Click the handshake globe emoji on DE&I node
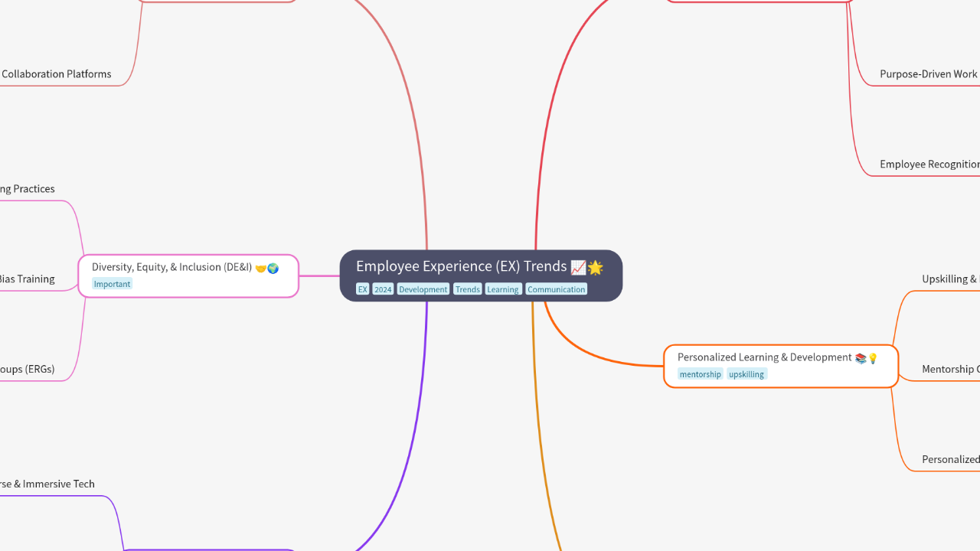This screenshot has width=980, height=551. point(267,268)
